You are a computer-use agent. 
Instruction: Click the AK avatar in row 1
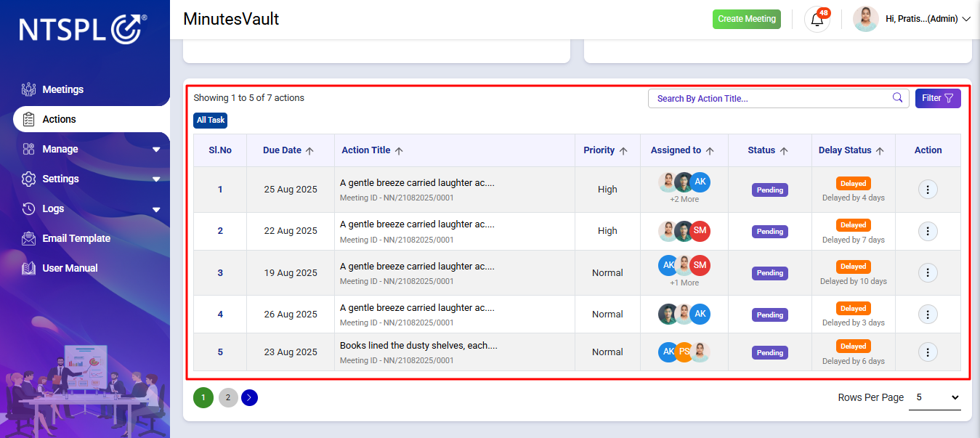coord(700,182)
